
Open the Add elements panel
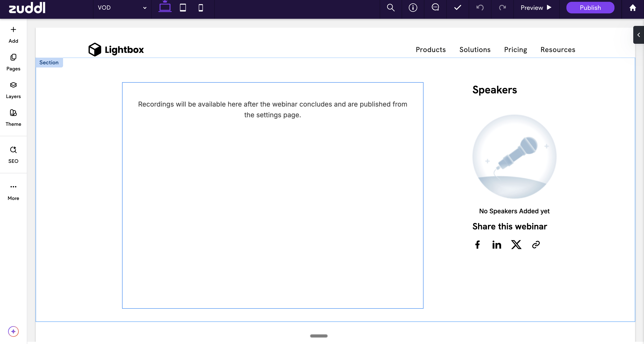point(13,34)
